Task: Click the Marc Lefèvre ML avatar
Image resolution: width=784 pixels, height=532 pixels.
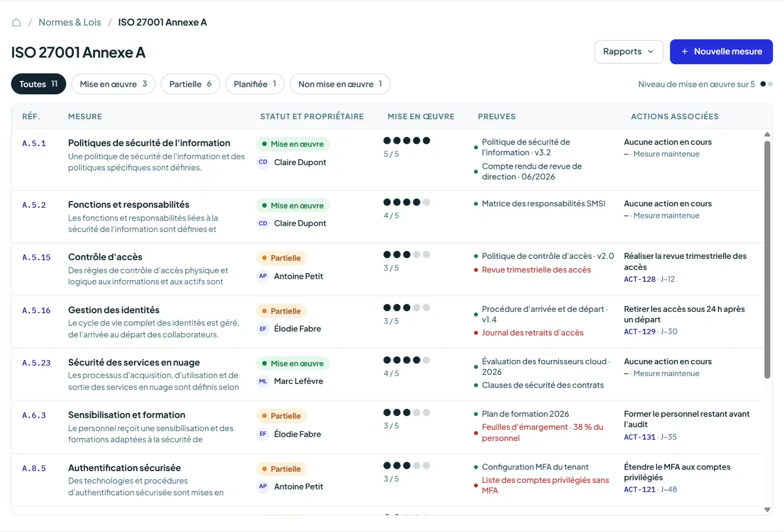Action: click(x=263, y=381)
